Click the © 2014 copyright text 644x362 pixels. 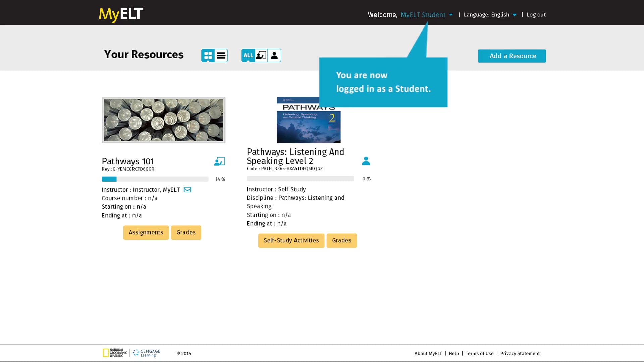(184, 353)
